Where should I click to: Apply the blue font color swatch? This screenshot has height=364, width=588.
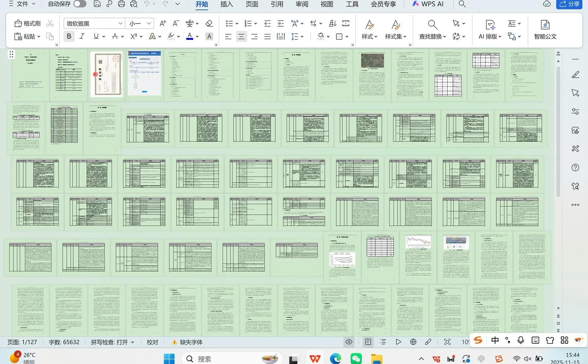[x=189, y=36]
